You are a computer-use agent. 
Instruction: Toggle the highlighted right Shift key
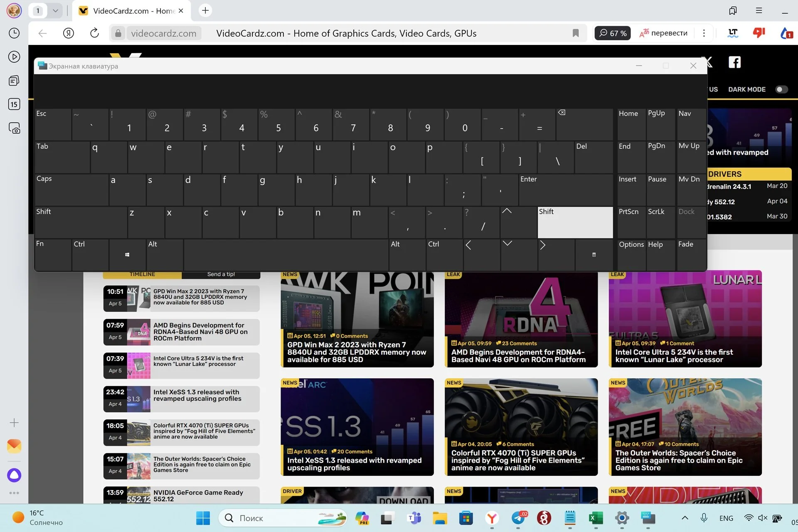575,222
